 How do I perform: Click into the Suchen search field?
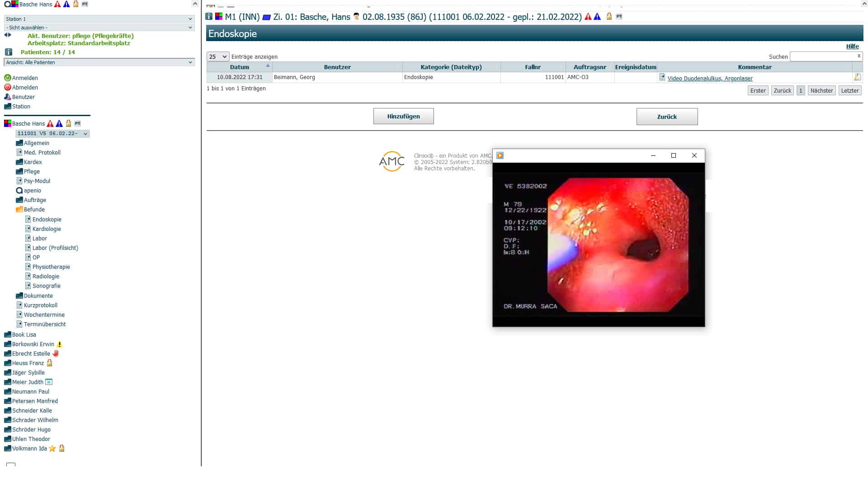(823, 56)
